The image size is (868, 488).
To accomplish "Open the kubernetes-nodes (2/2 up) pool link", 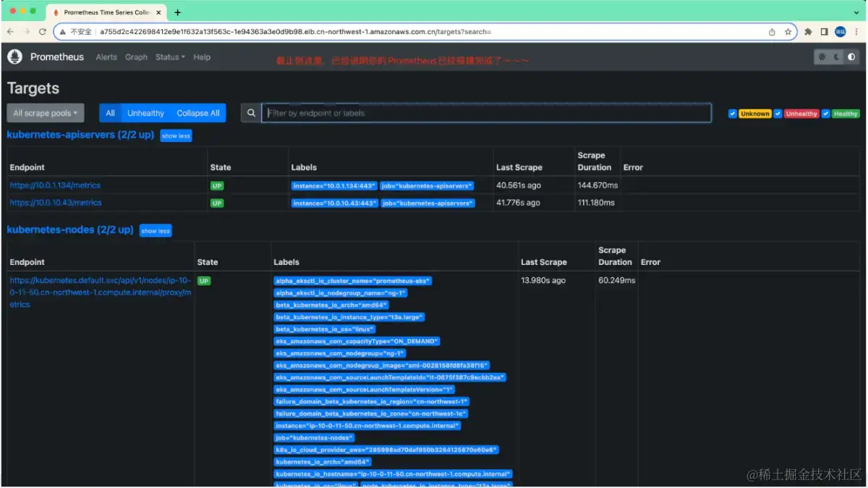I will click(70, 230).
